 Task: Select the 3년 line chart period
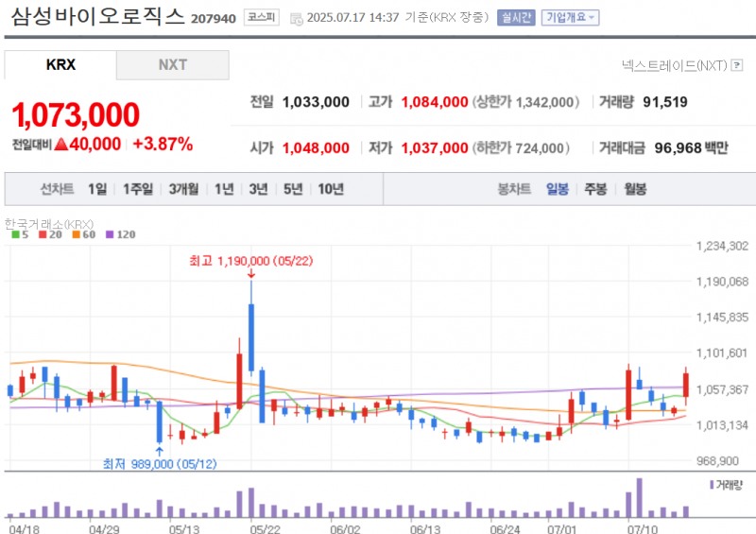[258, 189]
